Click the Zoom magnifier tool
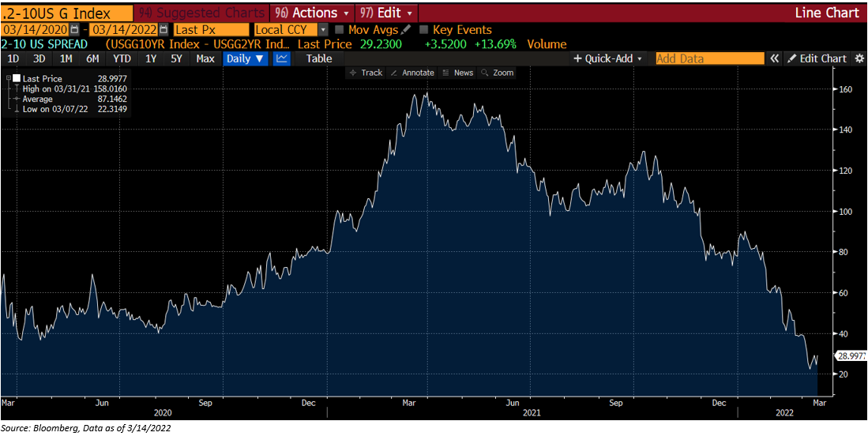Image resolution: width=868 pixels, height=436 pixels. [498, 73]
